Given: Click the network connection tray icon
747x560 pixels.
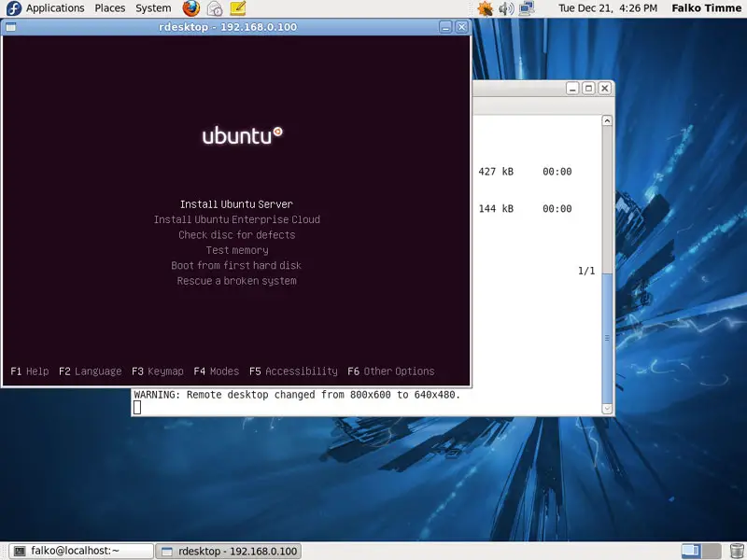Looking at the screenshot, I should tap(528, 8).
